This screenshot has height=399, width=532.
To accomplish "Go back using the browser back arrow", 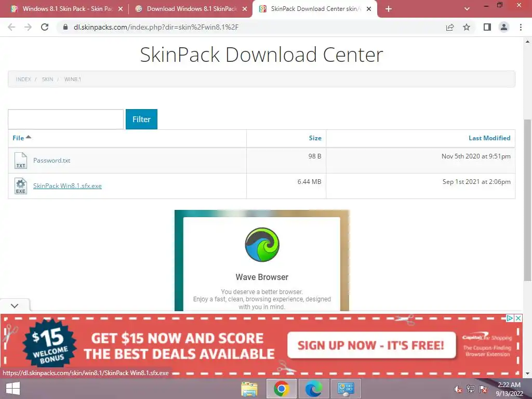I will [11, 27].
